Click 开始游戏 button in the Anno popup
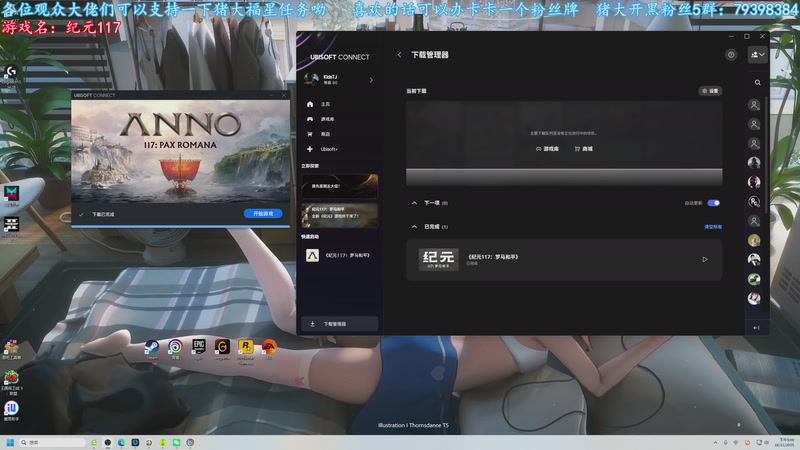 tap(263, 213)
